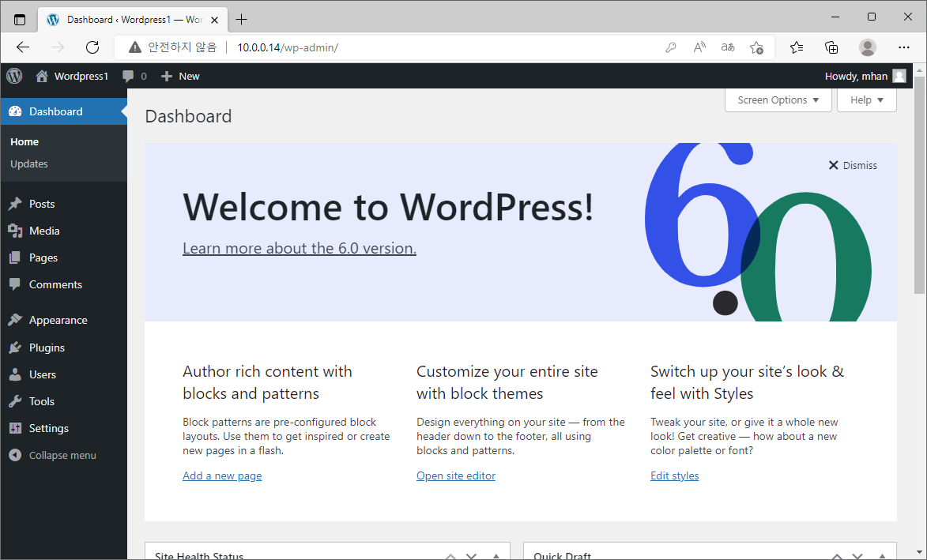Focus the address bar URL

(x=288, y=47)
